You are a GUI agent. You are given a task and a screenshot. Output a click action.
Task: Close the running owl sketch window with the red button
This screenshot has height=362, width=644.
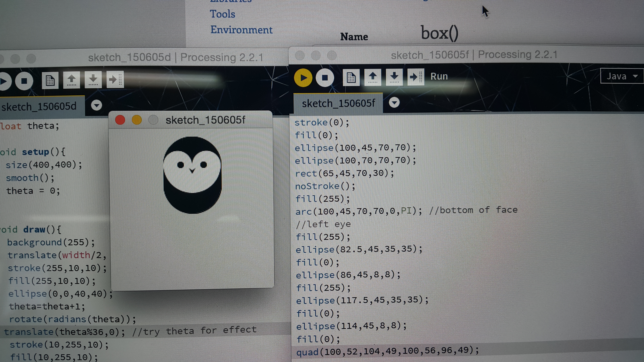point(120,120)
